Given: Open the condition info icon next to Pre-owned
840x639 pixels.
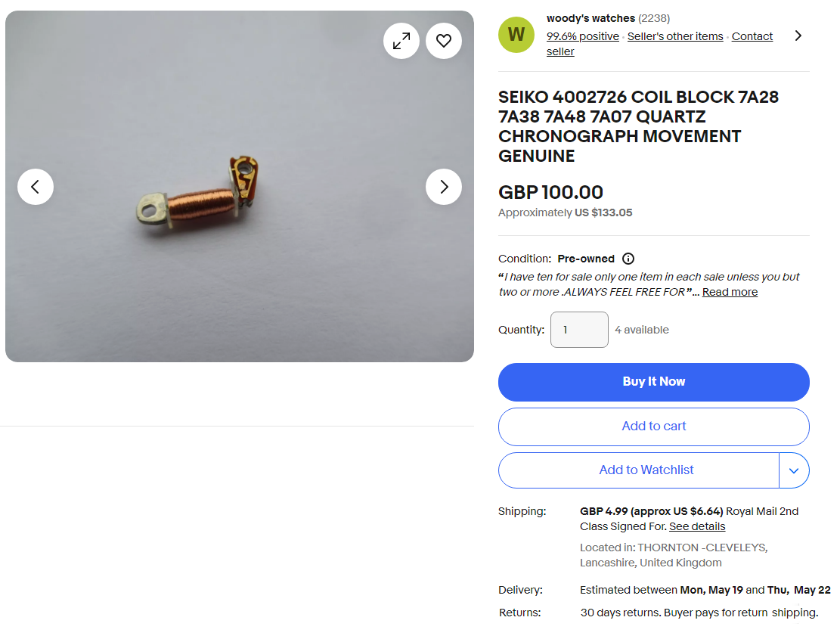Looking at the screenshot, I should (628, 259).
